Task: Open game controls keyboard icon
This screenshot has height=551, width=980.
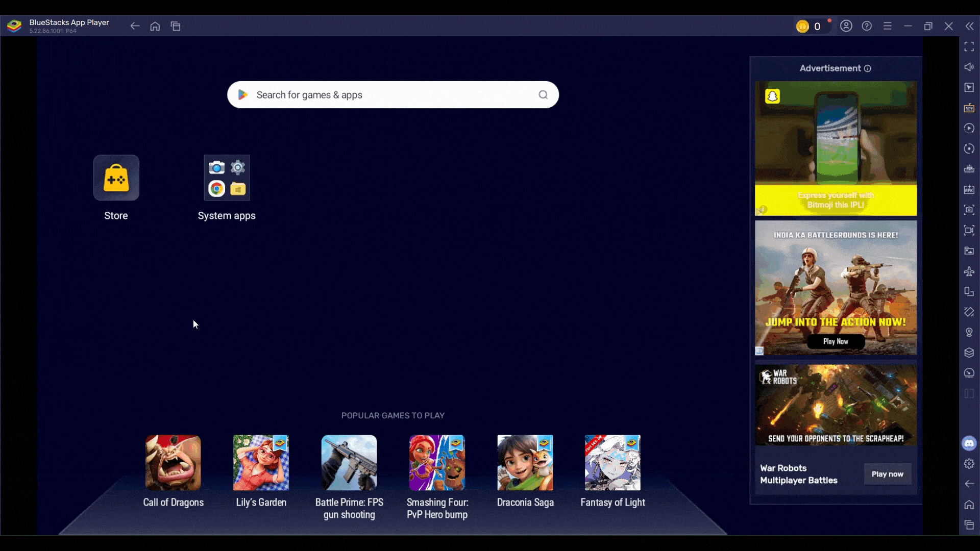Action: click(x=969, y=108)
